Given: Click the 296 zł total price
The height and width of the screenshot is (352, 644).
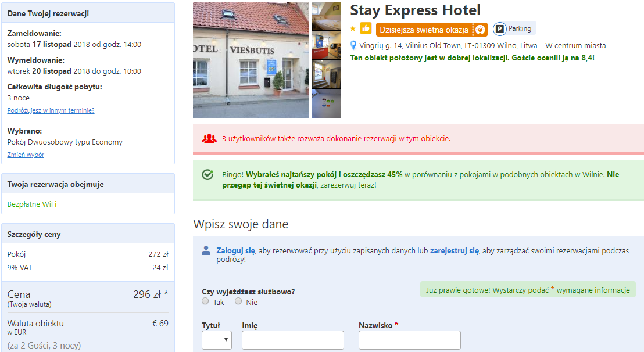Looking at the screenshot, I should click(x=151, y=294).
